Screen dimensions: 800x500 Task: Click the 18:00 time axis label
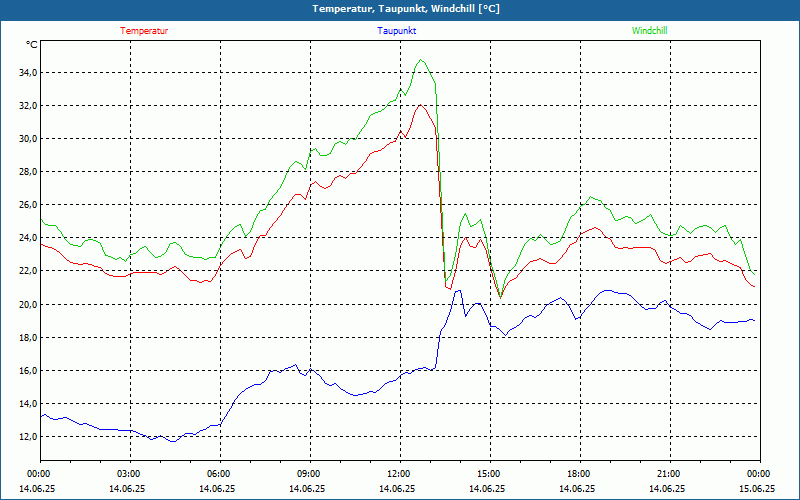tap(579, 474)
